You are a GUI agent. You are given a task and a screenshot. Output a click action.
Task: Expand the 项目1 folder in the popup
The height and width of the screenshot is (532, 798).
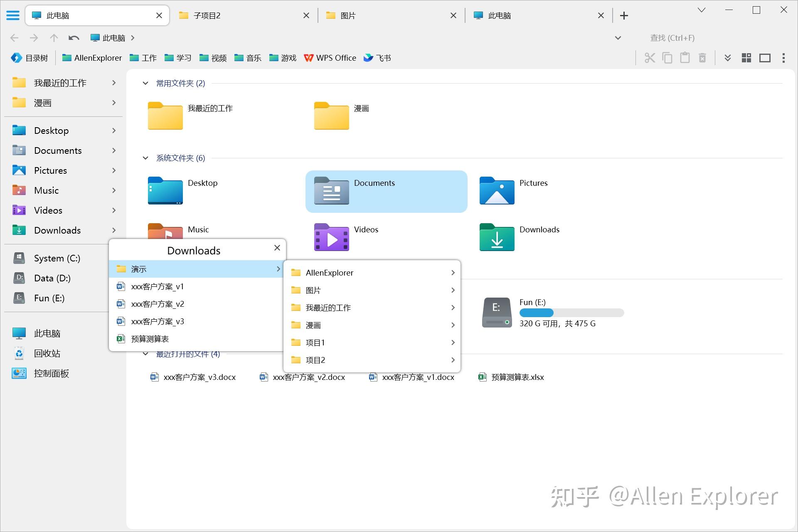(x=453, y=342)
